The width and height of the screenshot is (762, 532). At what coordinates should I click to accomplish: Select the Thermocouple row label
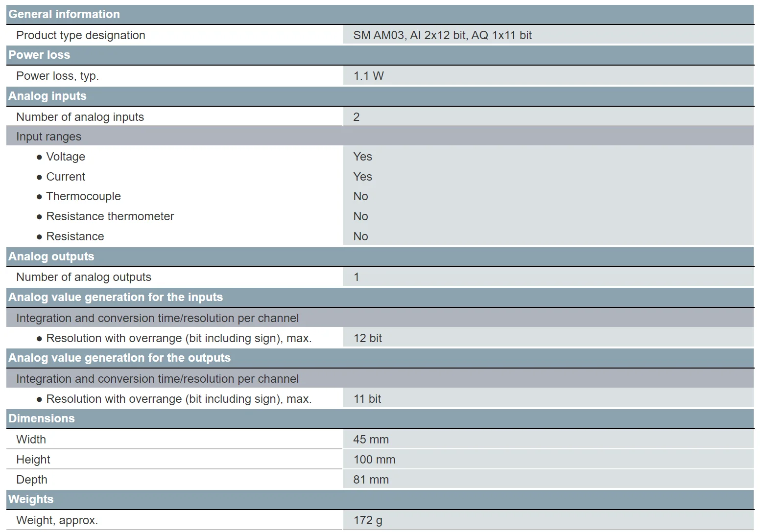(x=83, y=196)
